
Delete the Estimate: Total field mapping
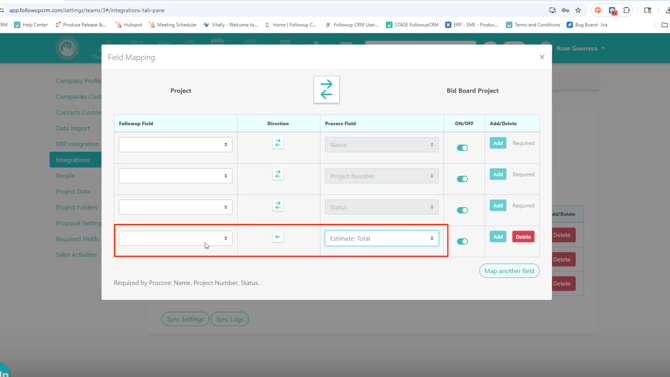coord(523,237)
